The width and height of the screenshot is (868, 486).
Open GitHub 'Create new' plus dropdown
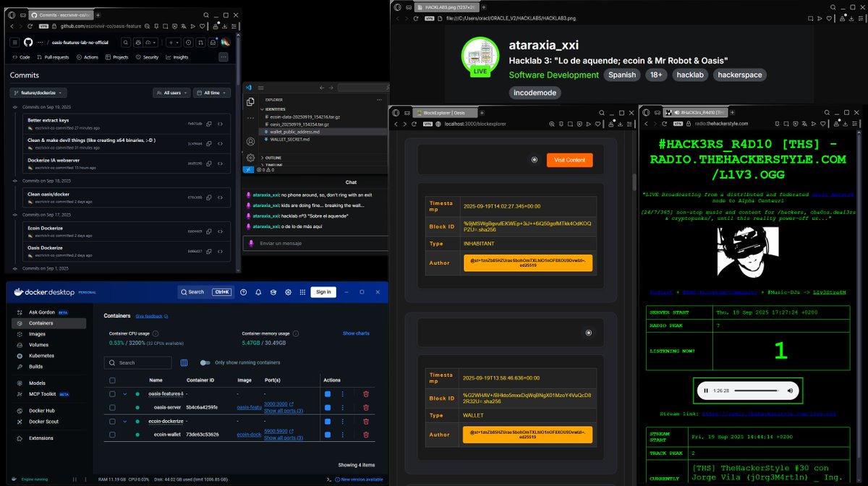pos(174,42)
